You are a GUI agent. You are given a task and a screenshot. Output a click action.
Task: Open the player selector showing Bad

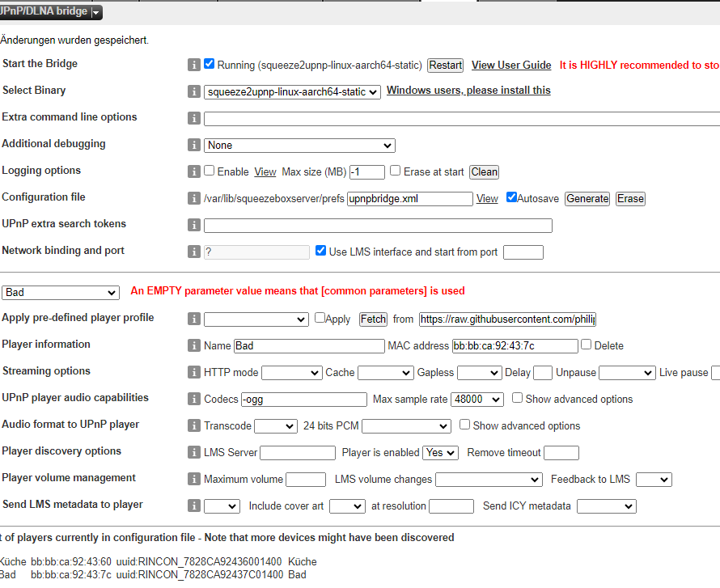pyautogui.click(x=61, y=293)
